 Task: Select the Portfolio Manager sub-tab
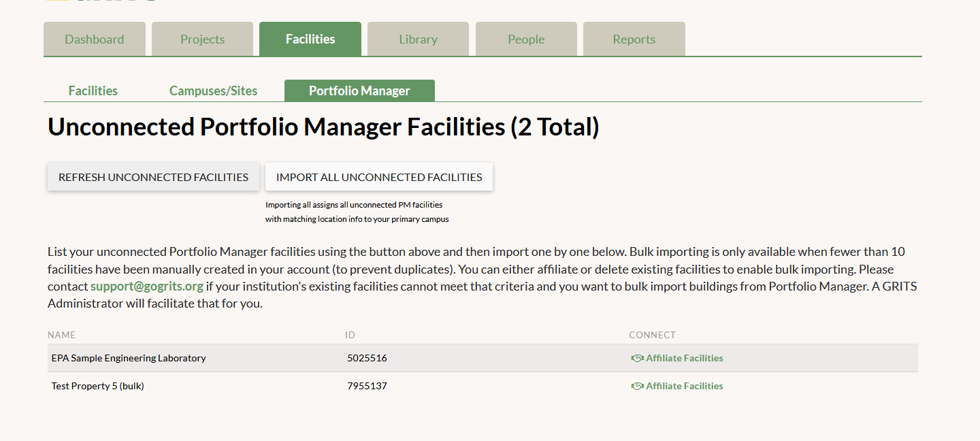[x=359, y=91]
